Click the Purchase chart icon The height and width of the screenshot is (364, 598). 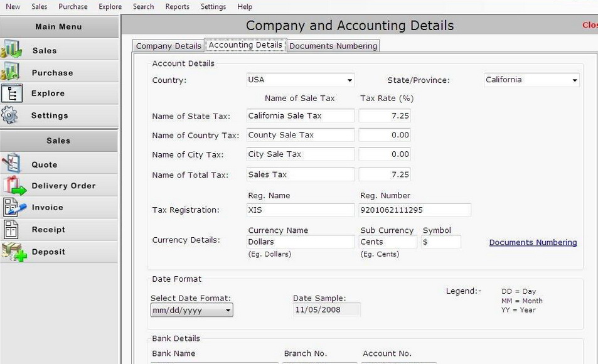11,72
